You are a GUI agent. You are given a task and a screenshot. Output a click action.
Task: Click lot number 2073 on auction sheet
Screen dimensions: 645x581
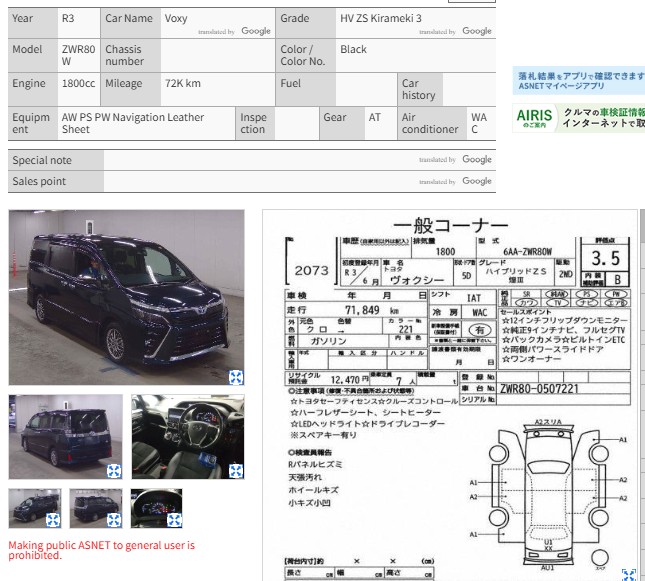point(311,271)
